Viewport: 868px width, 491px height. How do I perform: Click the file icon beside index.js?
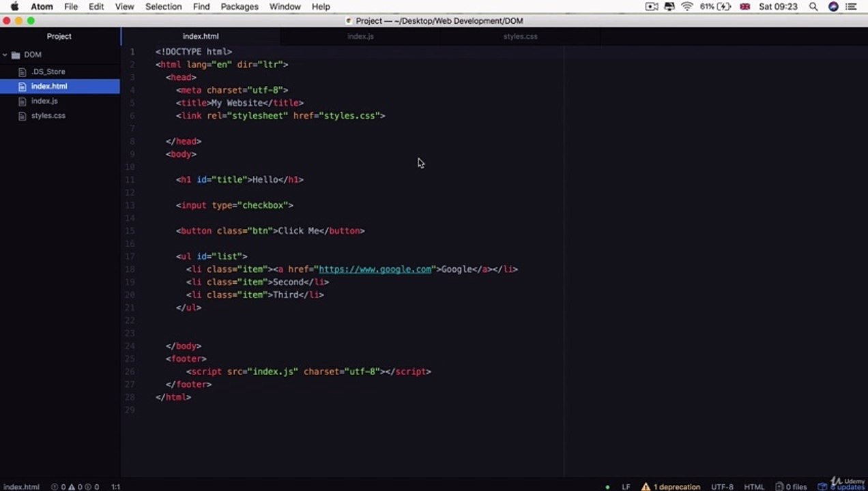click(23, 101)
